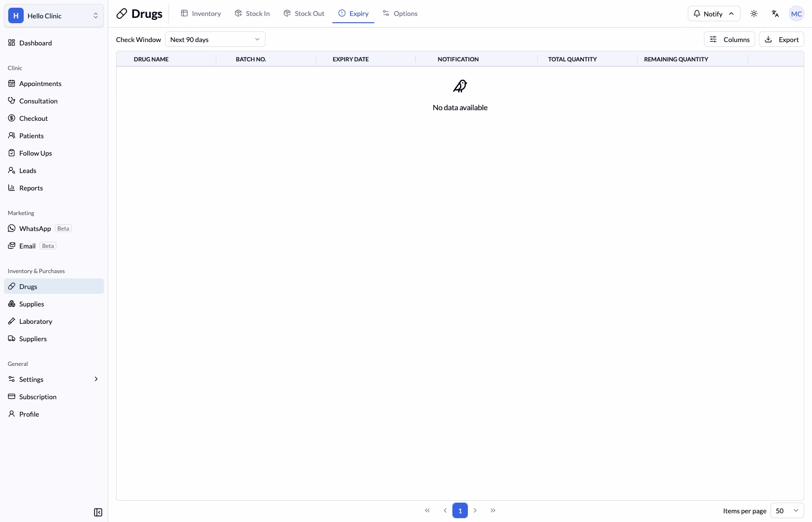Switch to the Stock Out tab

tap(304, 14)
